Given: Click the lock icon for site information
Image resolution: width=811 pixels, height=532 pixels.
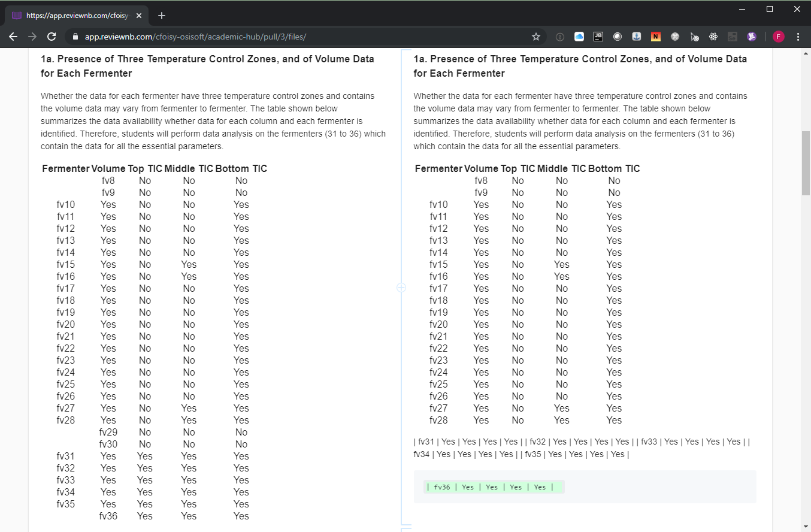Looking at the screenshot, I should point(75,37).
